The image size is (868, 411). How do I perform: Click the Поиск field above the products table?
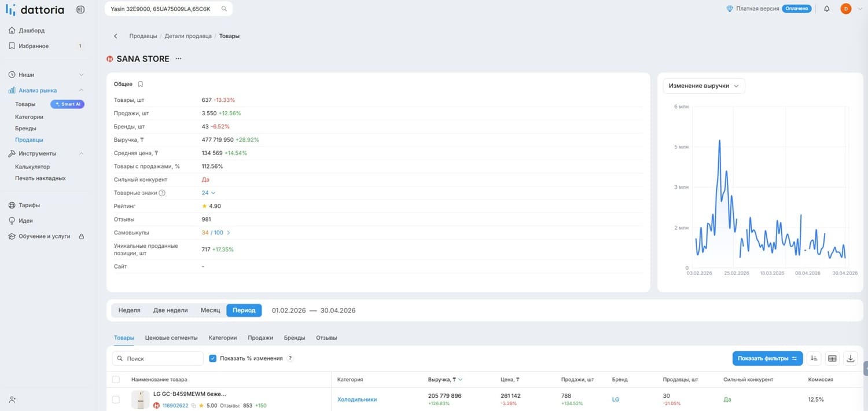tap(158, 358)
